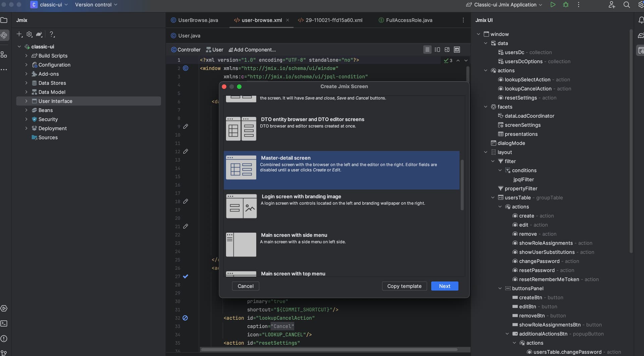Switch to UserBrowse.java tab
644x356 pixels.
(x=195, y=20)
